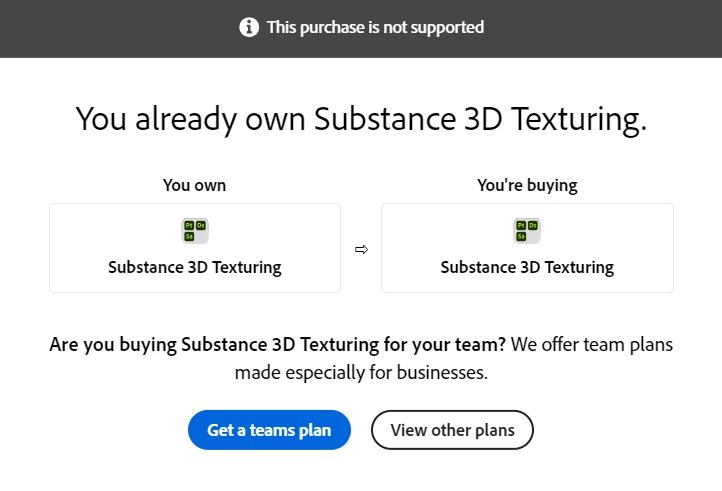Click the 'This purchase is not supported' banner text
The height and width of the screenshot is (491, 722).
[x=375, y=27]
